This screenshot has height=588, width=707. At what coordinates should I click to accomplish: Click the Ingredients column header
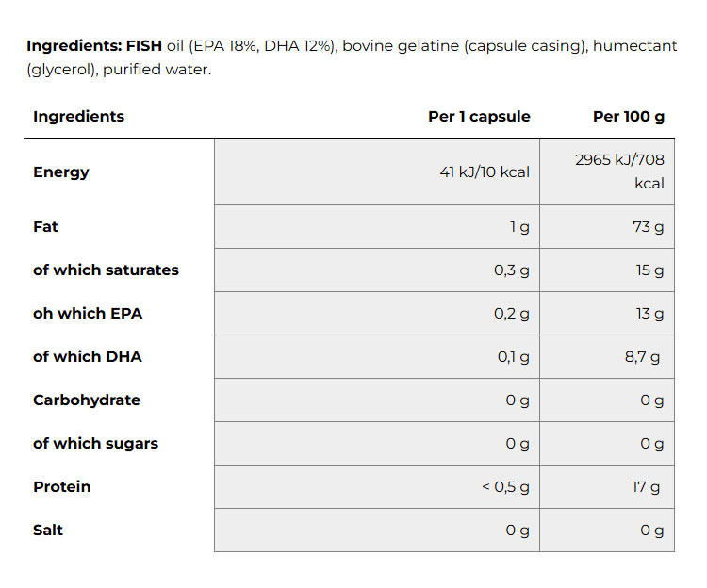78,116
